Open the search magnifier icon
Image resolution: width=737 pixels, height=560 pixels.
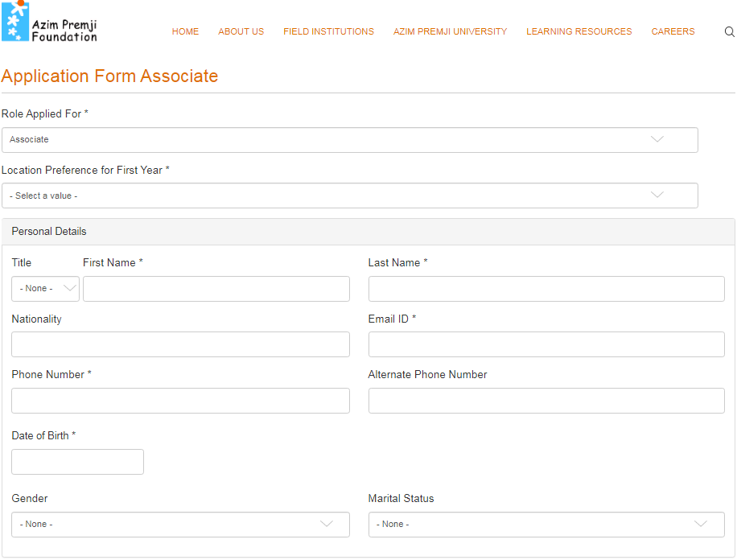point(729,31)
